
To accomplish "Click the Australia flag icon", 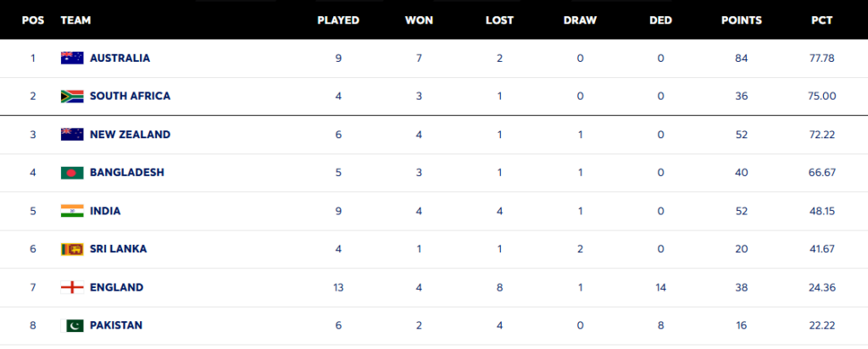I will [72, 58].
